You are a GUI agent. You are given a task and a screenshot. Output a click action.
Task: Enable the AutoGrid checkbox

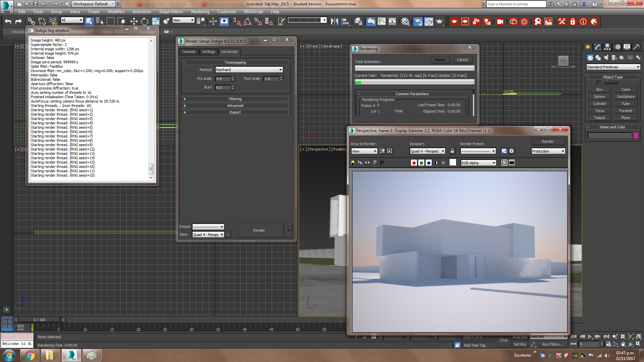(599, 83)
